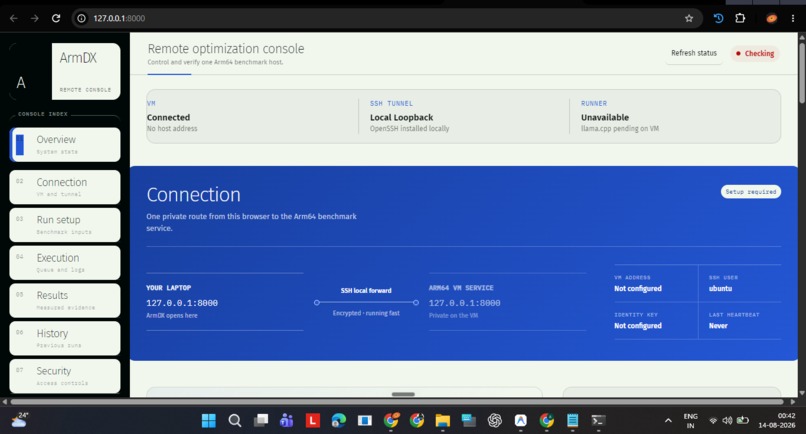Click the 'Remote optimization console' heading

click(x=226, y=49)
